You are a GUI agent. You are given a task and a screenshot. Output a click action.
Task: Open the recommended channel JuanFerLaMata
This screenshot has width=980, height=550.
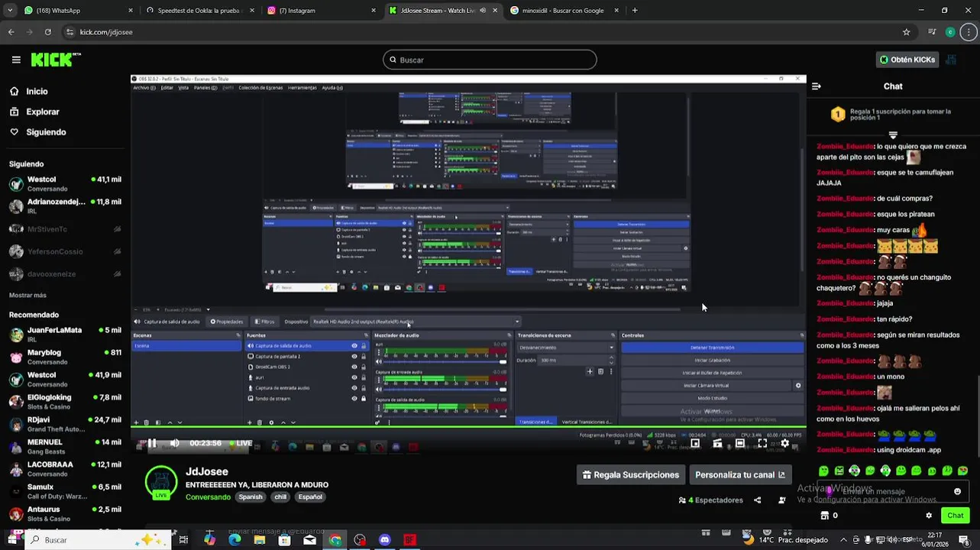[65, 335]
